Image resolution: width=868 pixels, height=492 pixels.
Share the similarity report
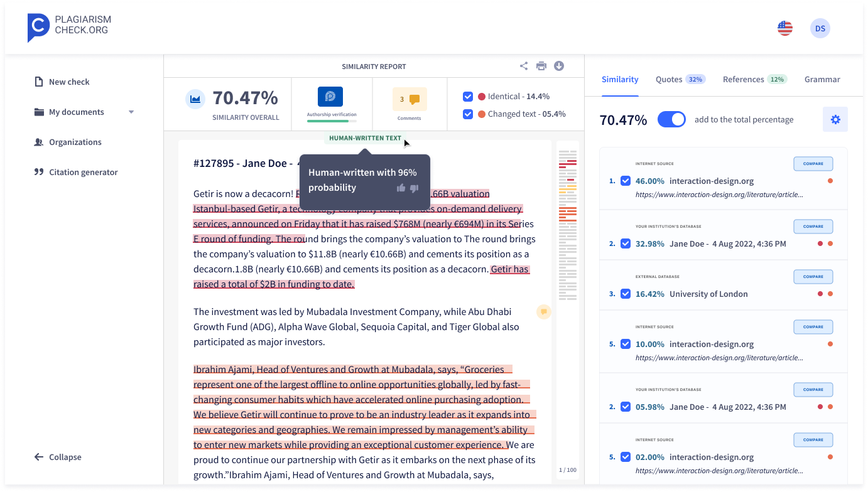[524, 66]
